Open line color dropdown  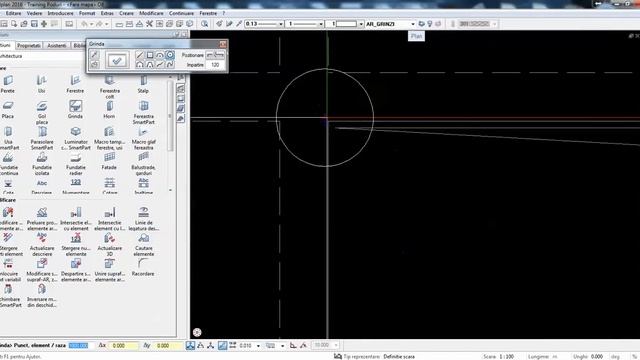coord(360,24)
